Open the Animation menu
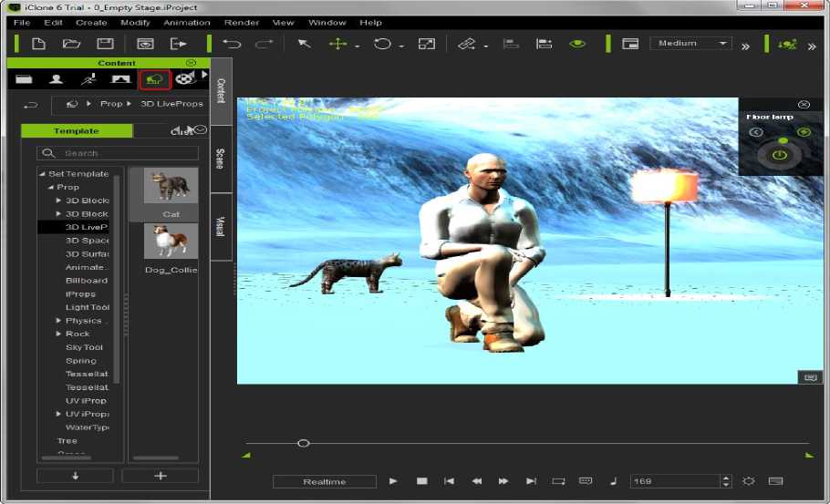830x504 pixels. click(x=186, y=22)
